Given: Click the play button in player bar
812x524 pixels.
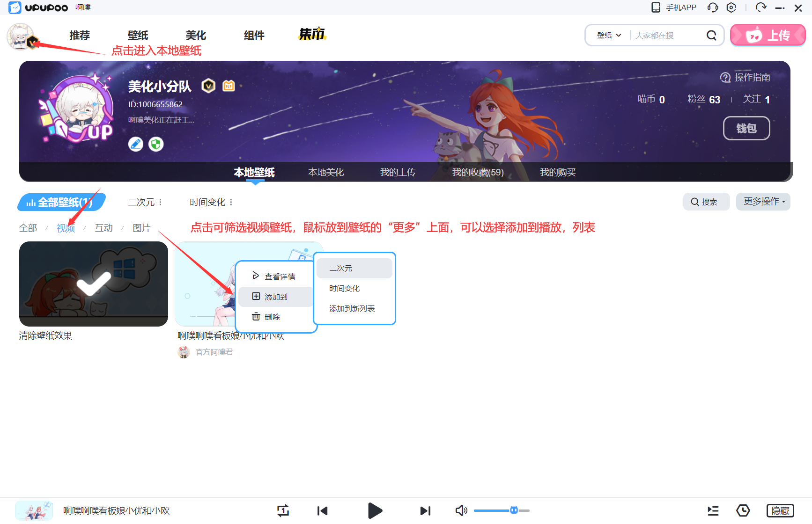Looking at the screenshot, I should tap(375, 510).
